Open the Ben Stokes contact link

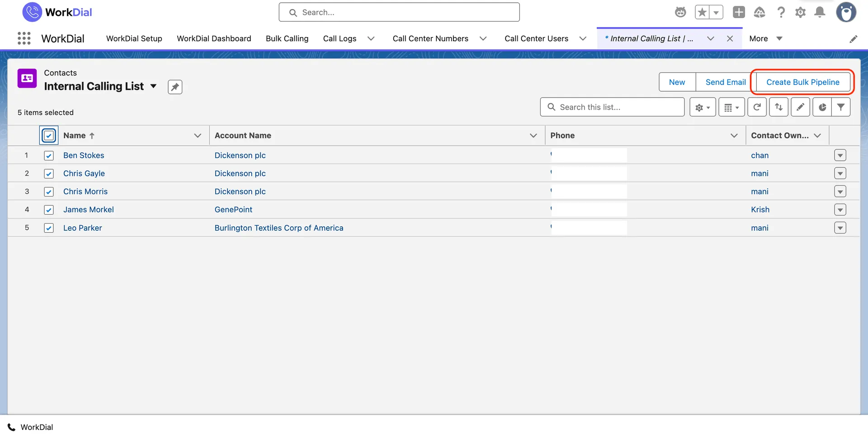pos(84,155)
